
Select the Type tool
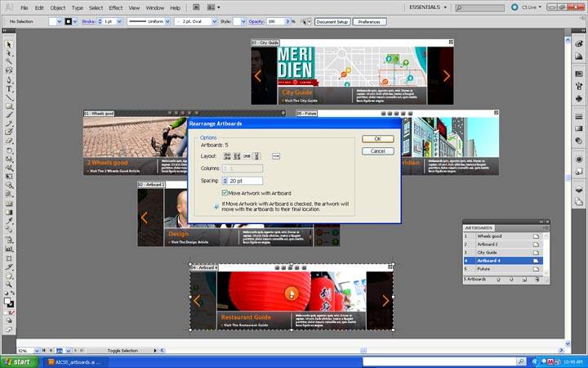(9, 89)
